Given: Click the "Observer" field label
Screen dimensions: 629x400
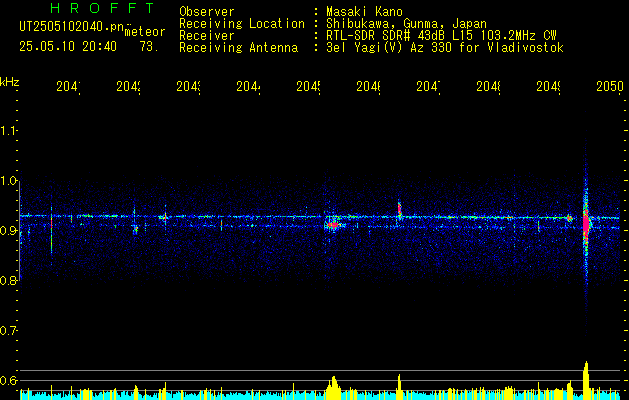Looking at the screenshot, I should coord(207,12).
